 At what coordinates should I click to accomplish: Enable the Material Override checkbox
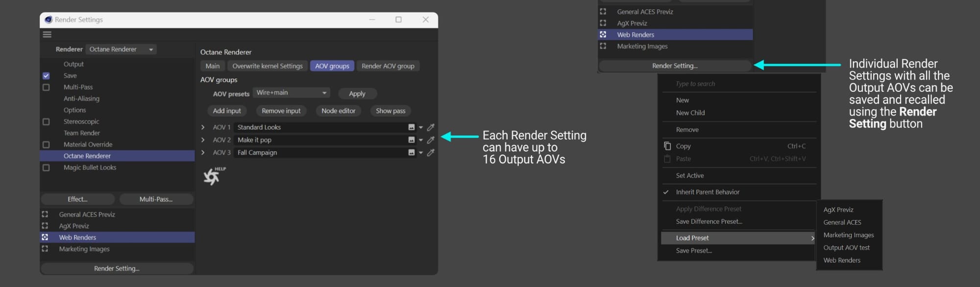pyautogui.click(x=46, y=144)
